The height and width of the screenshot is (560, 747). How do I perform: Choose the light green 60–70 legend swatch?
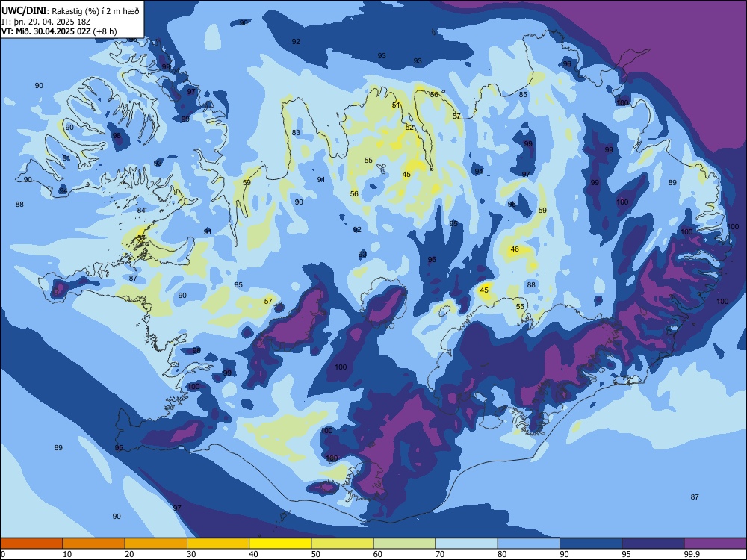pos(404,544)
